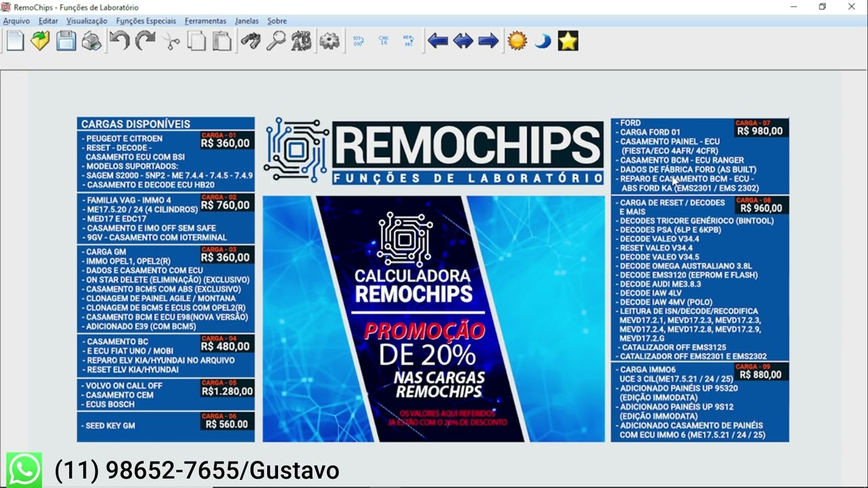The image size is (868, 488).
Task: Click the Copy icon
Action: (x=197, y=41)
